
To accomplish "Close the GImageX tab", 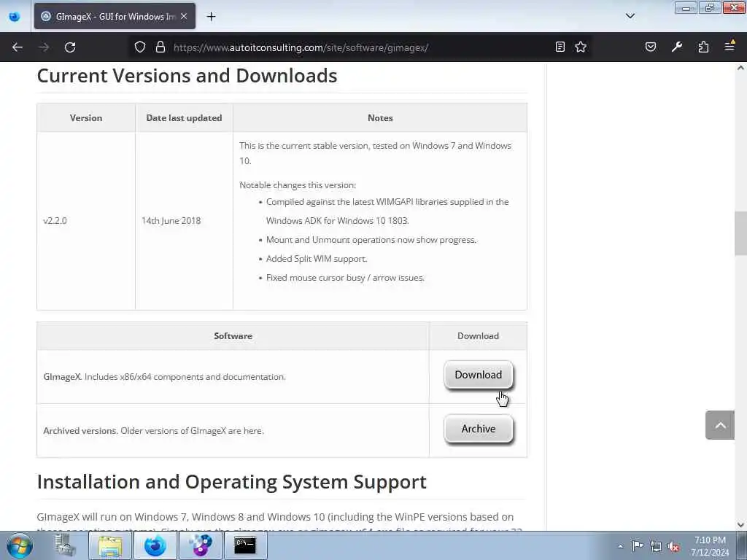I will tap(184, 16).
